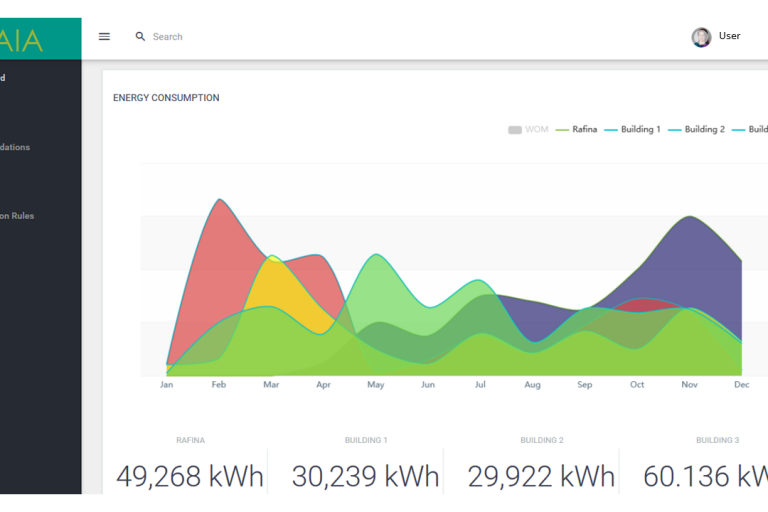Image resolution: width=768 pixels, height=512 pixels.
Task: Click the magnifying glass search icon
Action: 140,36
